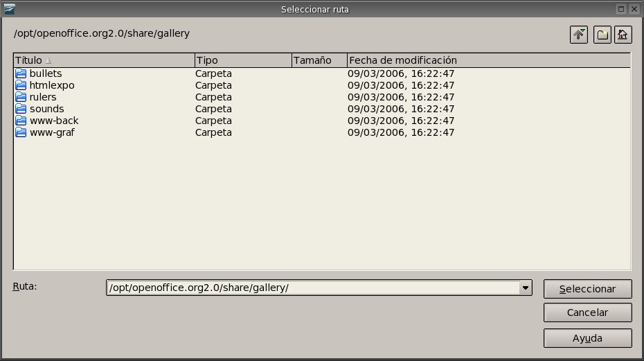Viewport: 644px width, 361px height.
Task: Highlight the www-graf folder name
Action: click(52, 132)
